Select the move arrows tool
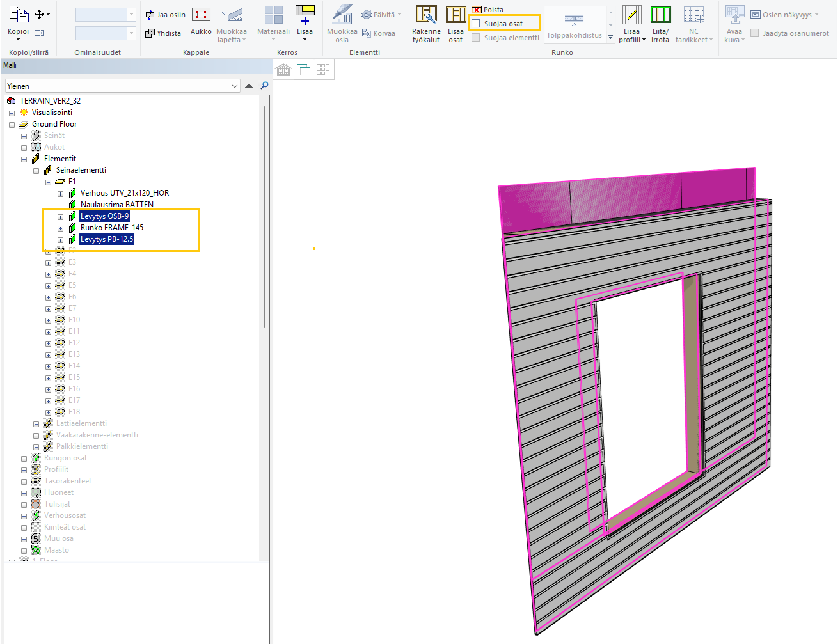The image size is (840, 644). click(40, 14)
